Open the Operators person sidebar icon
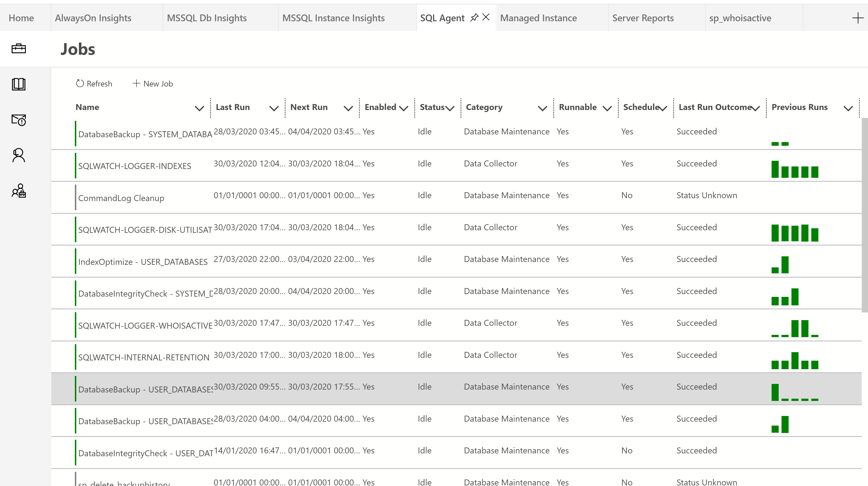Screen dimensions: 868x486 tap(18, 155)
